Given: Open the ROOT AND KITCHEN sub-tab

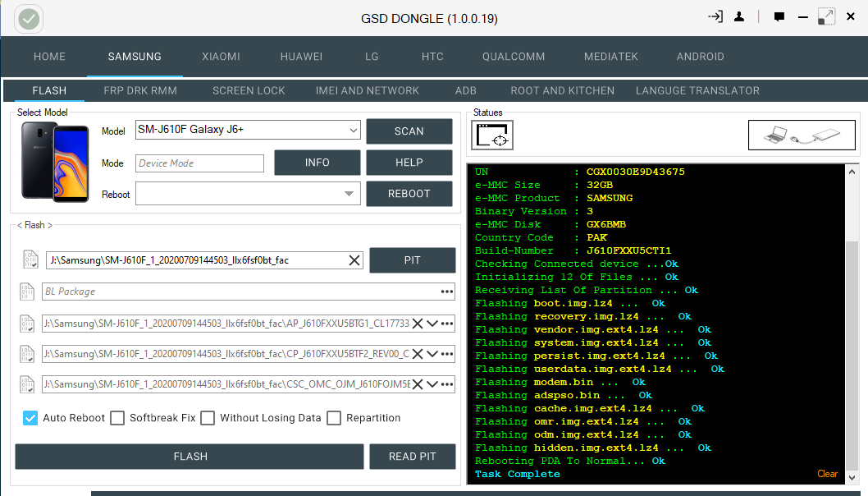Looking at the screenshot, I should tap(563, 91).
